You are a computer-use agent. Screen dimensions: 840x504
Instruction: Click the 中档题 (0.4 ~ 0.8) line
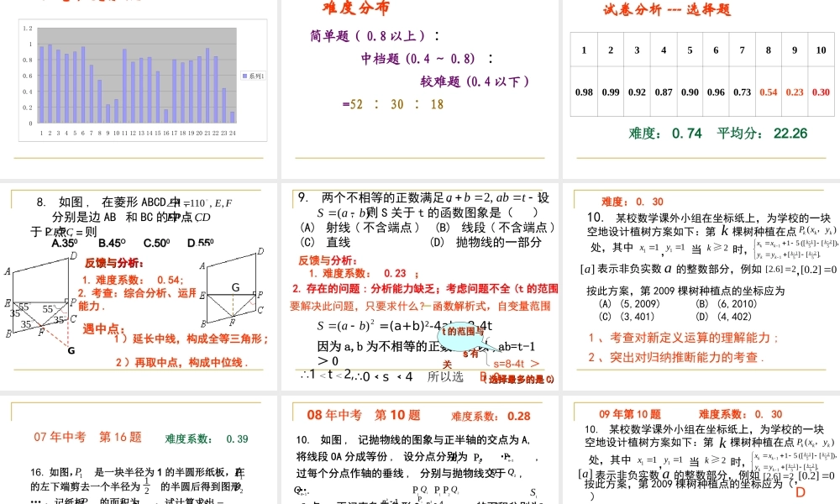tap(427, 59)
